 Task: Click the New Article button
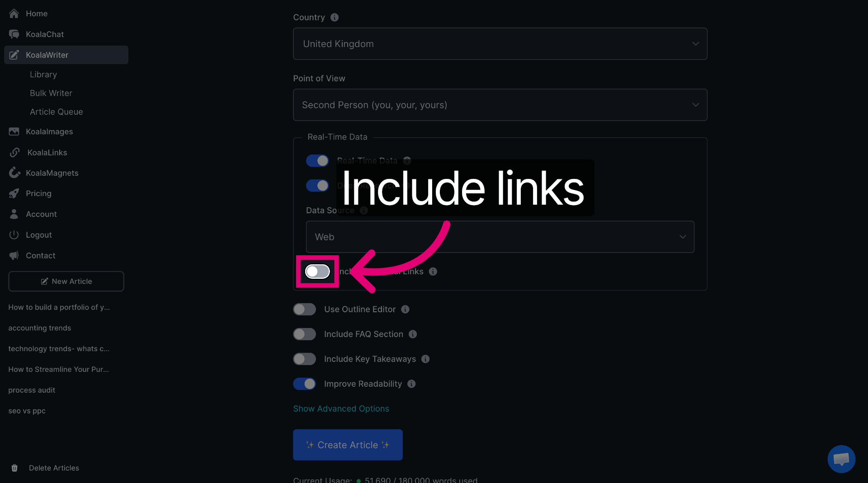(66, 281)
